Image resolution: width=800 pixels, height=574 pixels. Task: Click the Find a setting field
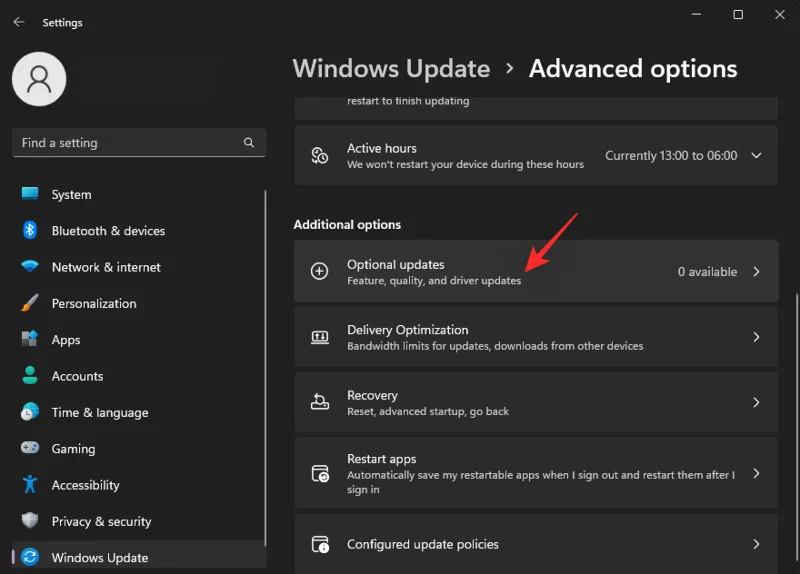[x=139, y=142]
